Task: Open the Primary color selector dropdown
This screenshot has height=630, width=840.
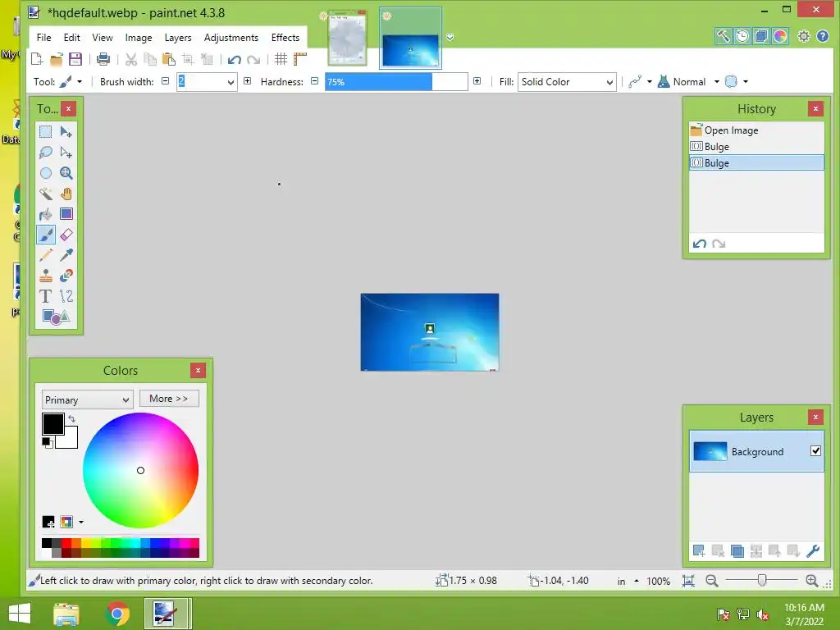Action: (x=87, y=399)
